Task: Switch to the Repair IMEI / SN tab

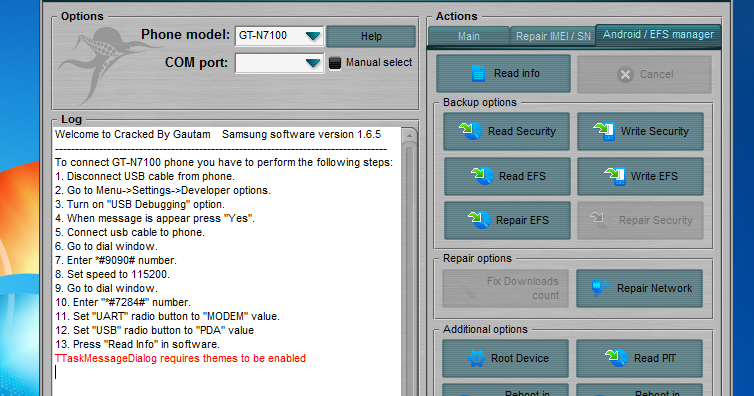Action: tap(553, 36)
